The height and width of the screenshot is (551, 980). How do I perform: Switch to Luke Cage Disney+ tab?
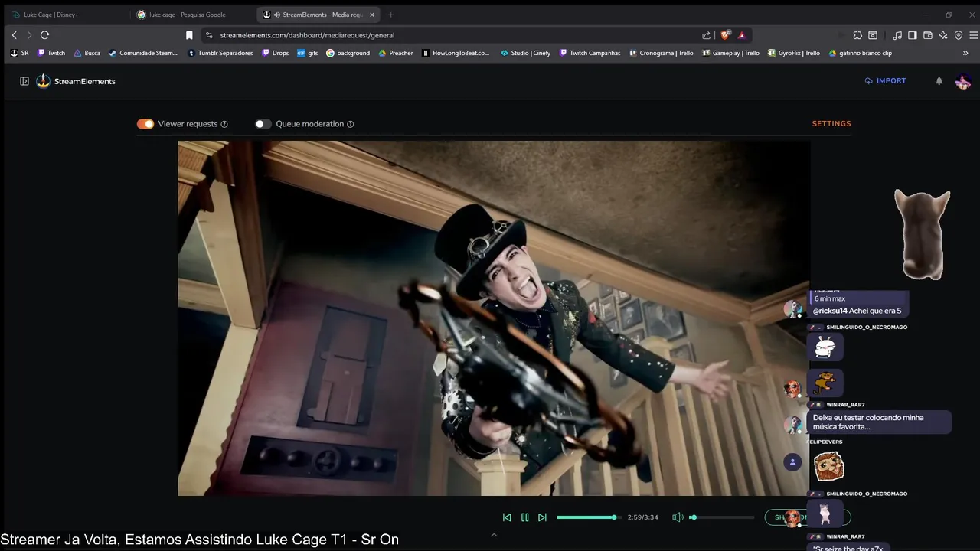coord(66,15)
